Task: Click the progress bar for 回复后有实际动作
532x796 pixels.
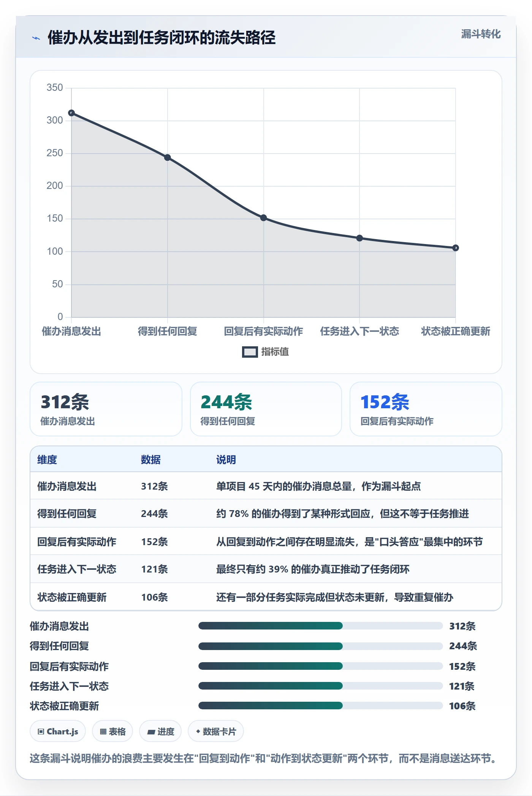Action: pyautogui.click(x=320, y=666)
